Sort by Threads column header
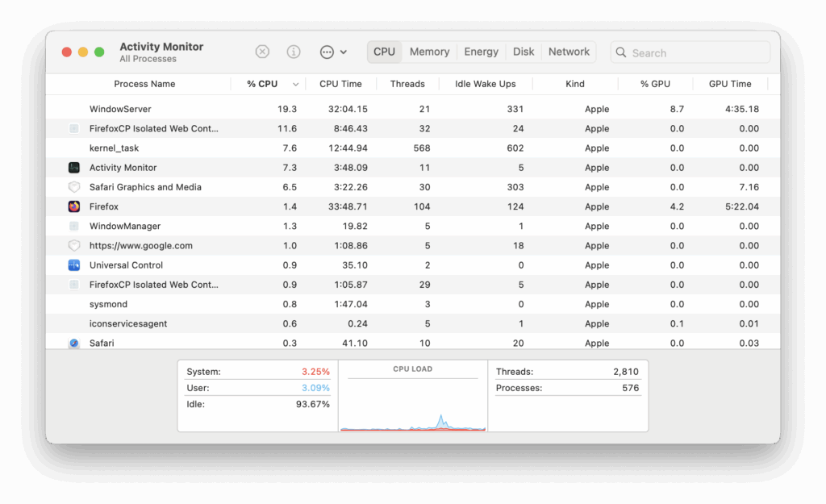 click(x=407, y=84)
